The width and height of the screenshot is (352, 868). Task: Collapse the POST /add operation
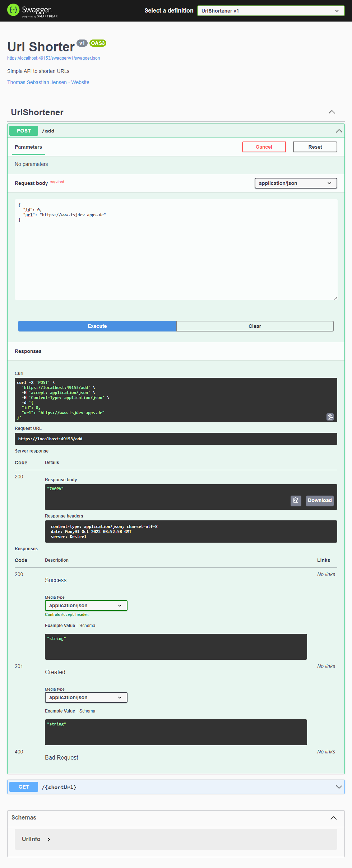(338, 131)
